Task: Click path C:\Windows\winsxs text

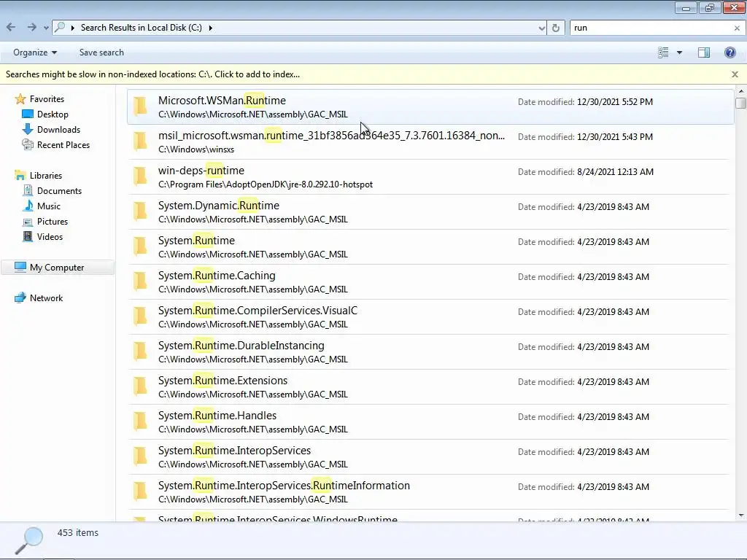Action: (196, 149)
